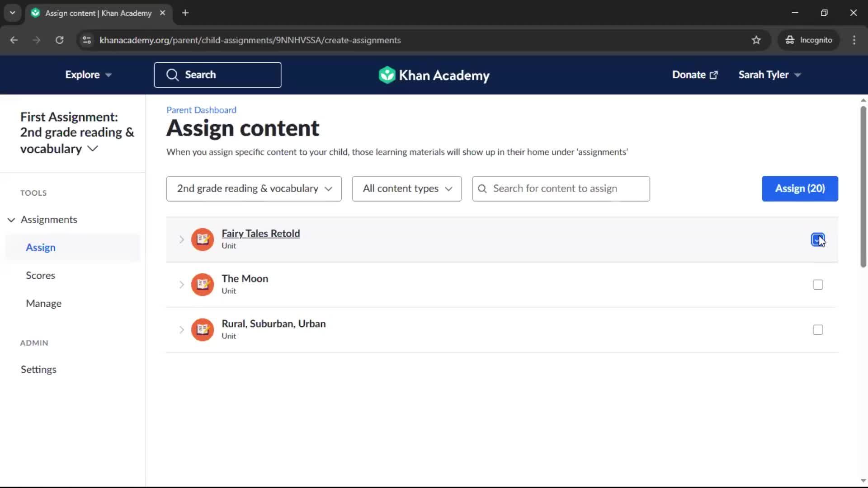The width and height of the screenshot is (868, 488).
Task: Uncheck the Fairy Tales Retold checkbox
Action: tap(817, 239)
